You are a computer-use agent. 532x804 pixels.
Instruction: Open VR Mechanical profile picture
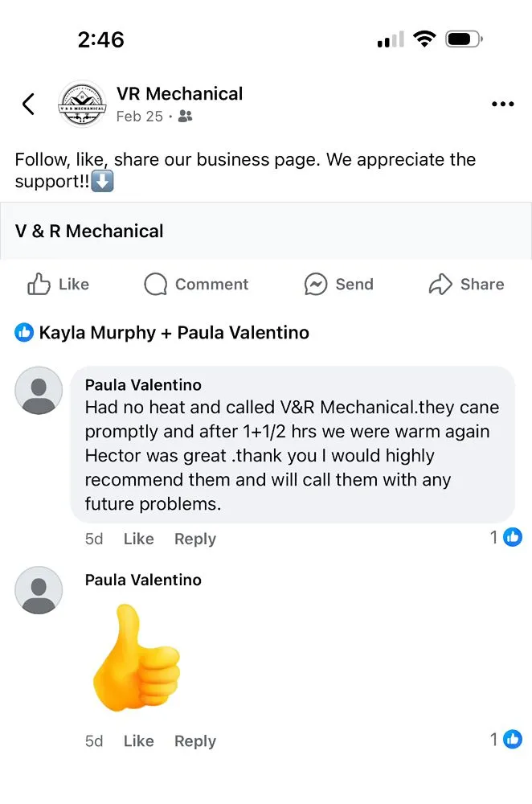[81, 105]
